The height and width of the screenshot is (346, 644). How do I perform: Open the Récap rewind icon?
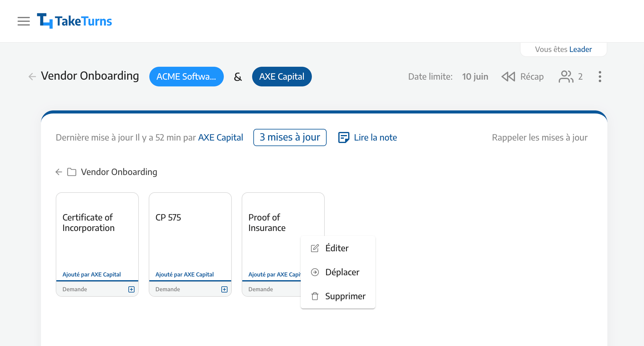(x=508, y=77)
